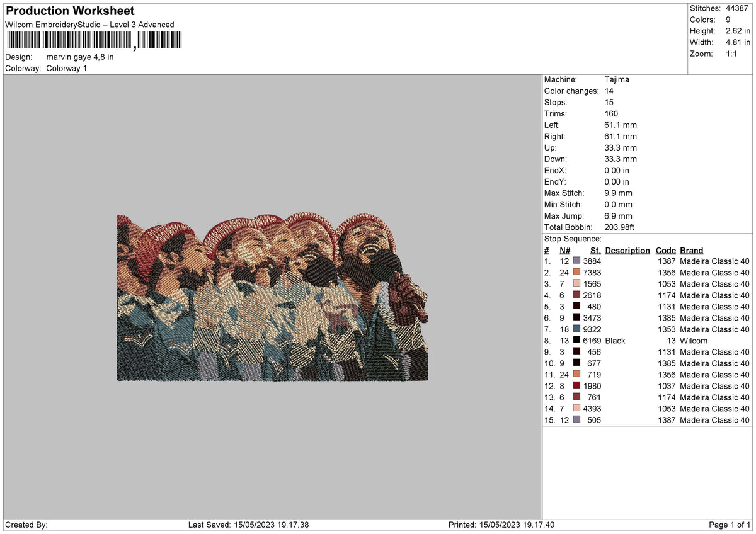Screen dimensions: 756x534
Task: Click the St. column header
Action: pyautogui.click(x=595, y=250)
